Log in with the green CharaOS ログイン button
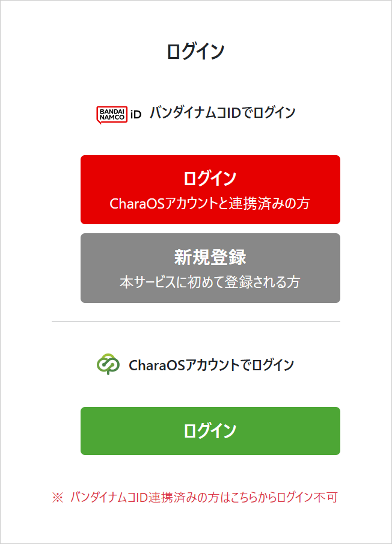Viewport: 392px width, 544px height. click(x=210, y=431)
